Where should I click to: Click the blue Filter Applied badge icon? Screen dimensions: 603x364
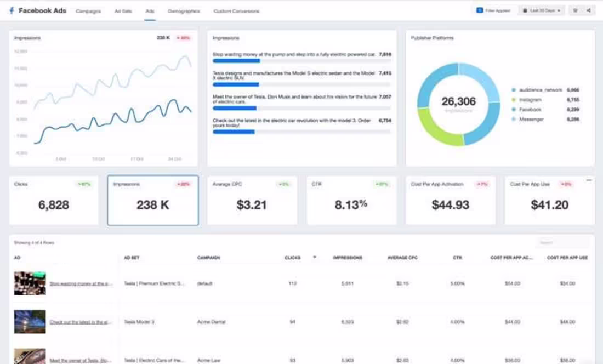pos(480,10)
